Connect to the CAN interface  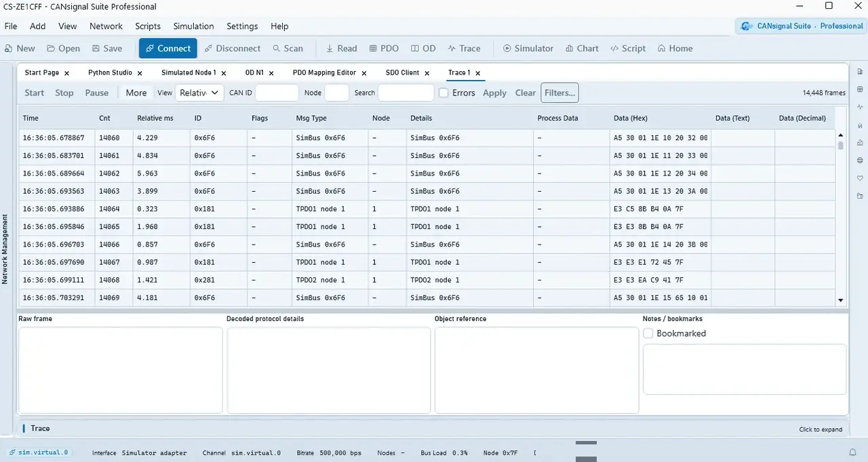click(168, 48)
